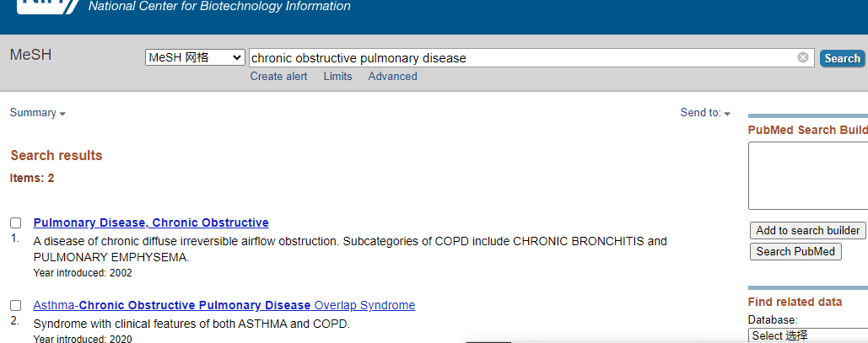Click the Search button
Viewport: 868px width, 343px height.
coord(842,58)
